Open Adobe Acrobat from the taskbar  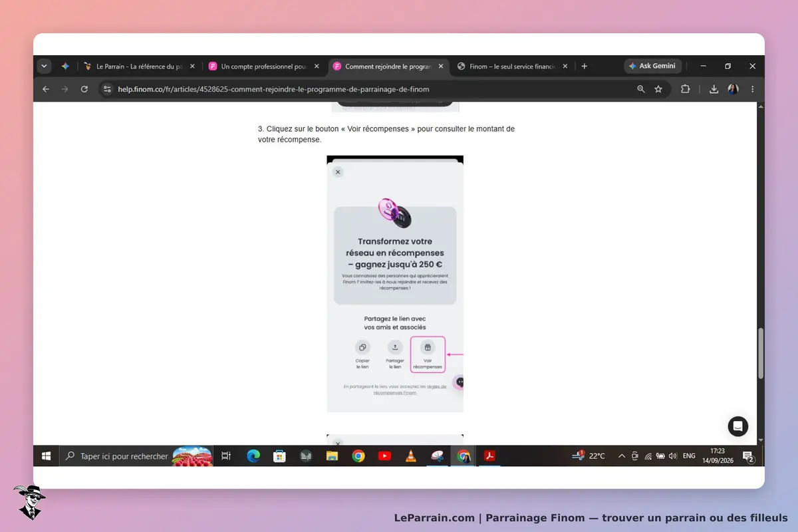[x=490, y=456]
